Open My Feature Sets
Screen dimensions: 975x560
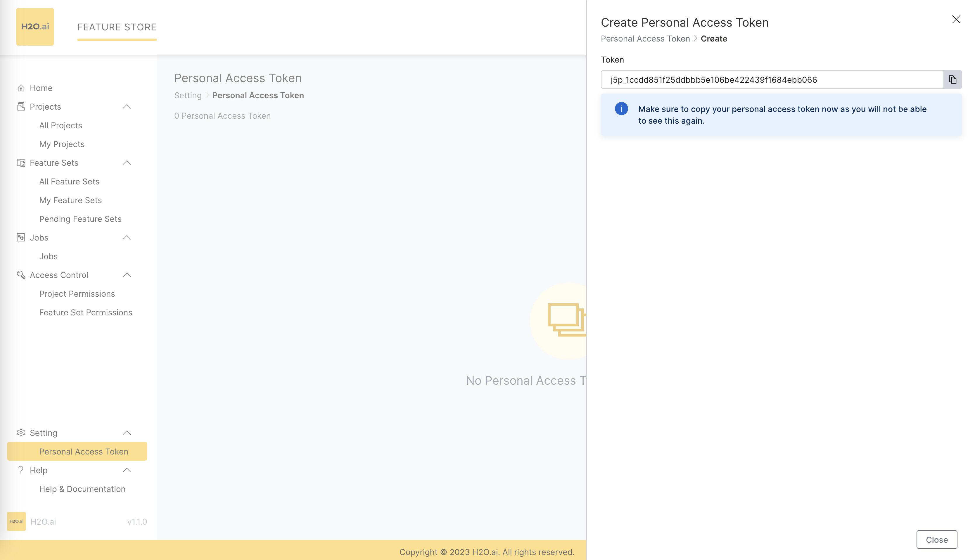click(x=70, y=200)
